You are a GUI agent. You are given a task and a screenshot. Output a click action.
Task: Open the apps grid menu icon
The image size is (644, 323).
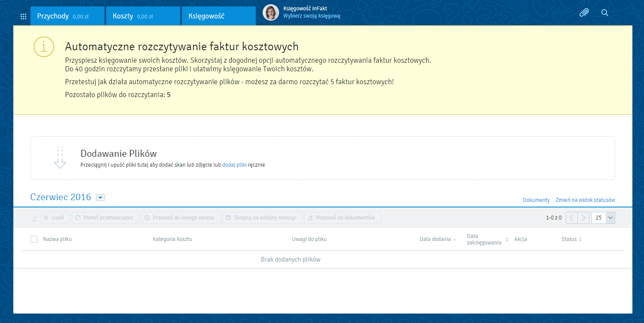click(x=24, y=17)
